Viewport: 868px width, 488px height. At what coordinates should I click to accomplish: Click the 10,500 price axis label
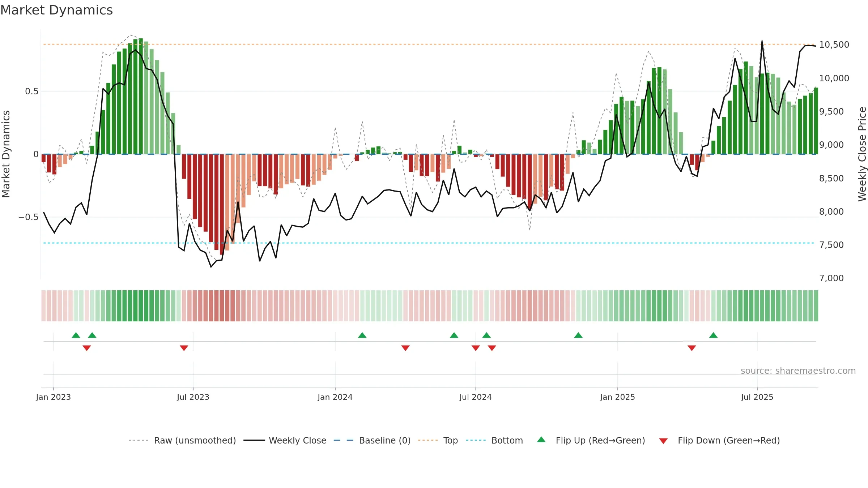click(834, 44)
